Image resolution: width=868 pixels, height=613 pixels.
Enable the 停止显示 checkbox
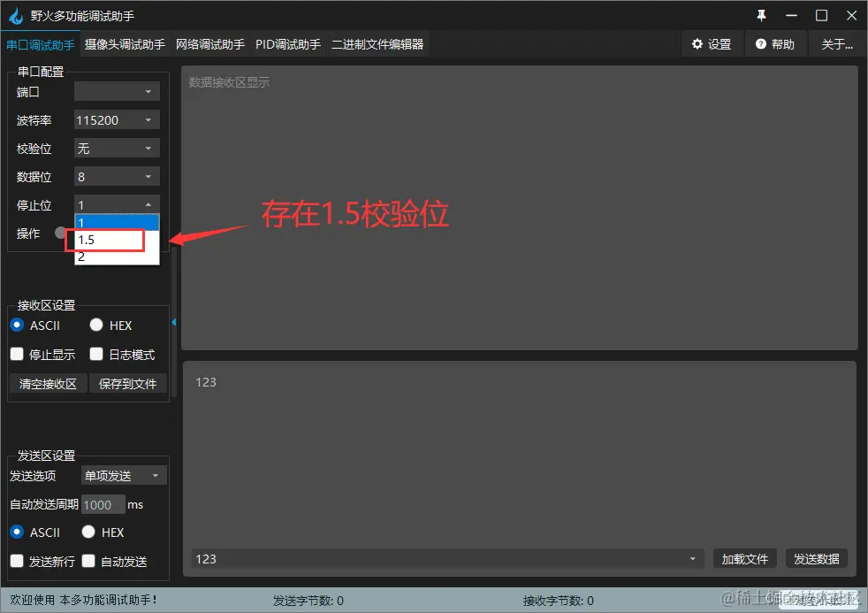click(x=17, y=354)
